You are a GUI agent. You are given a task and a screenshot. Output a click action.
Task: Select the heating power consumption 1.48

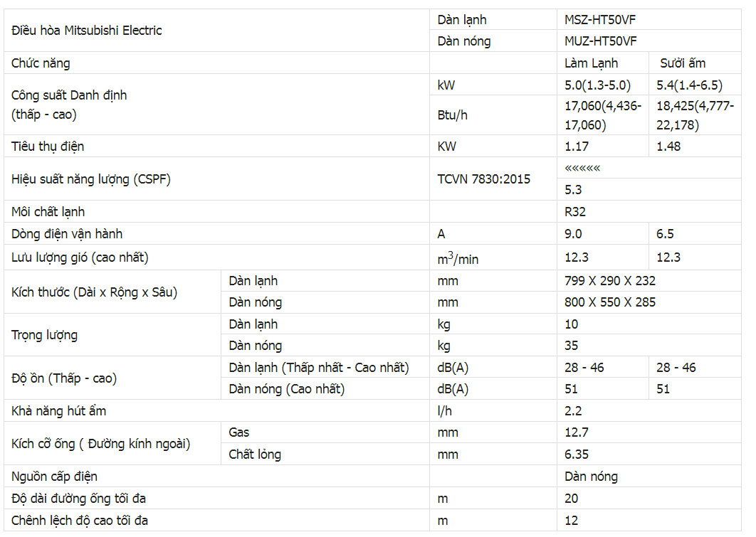[x=668, y=147]
